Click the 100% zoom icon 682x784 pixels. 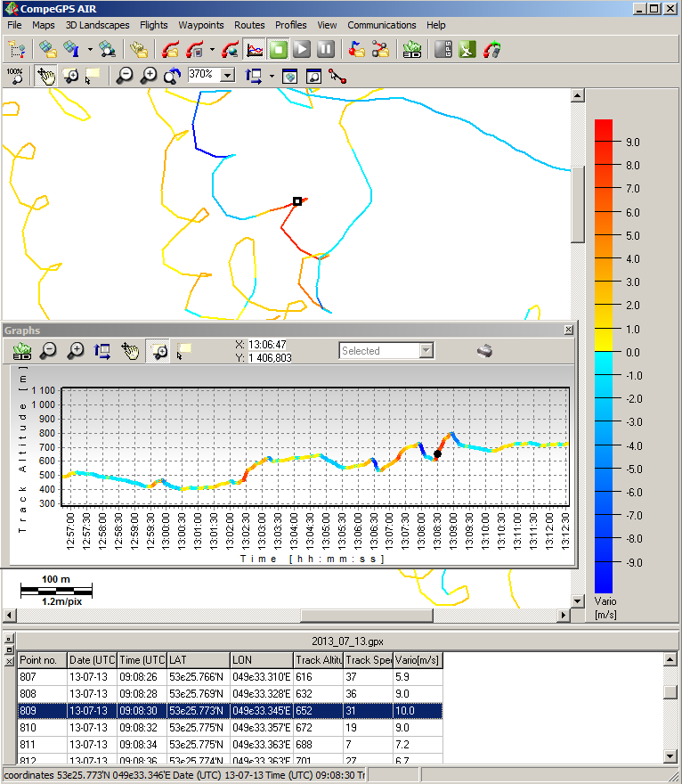[x=15, y=76]
